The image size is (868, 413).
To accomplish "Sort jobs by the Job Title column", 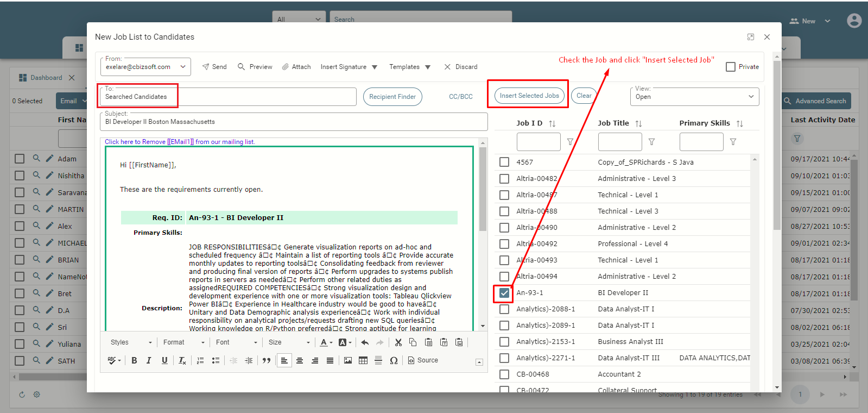I will [638, 123].
